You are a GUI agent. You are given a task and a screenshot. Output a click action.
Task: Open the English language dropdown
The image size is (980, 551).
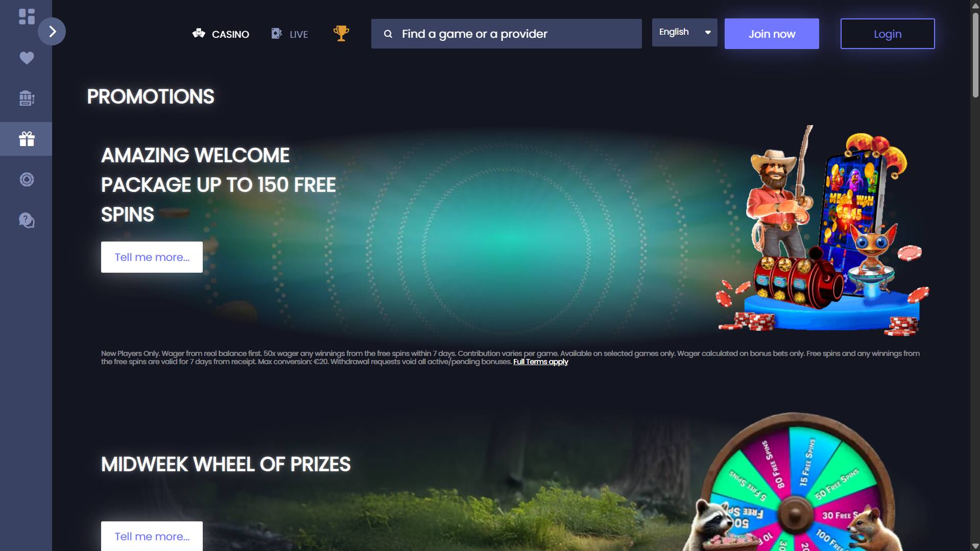[x=684, y=32]
